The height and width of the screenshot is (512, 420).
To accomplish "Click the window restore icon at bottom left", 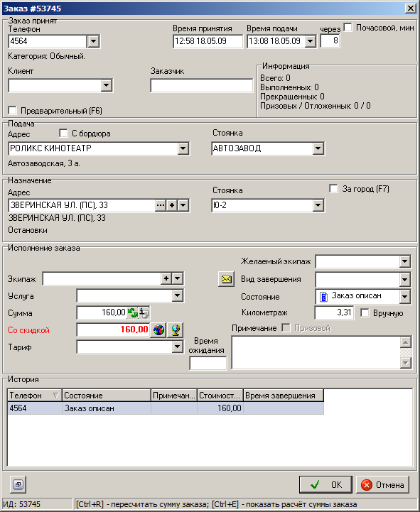I will tap(18, 484).
